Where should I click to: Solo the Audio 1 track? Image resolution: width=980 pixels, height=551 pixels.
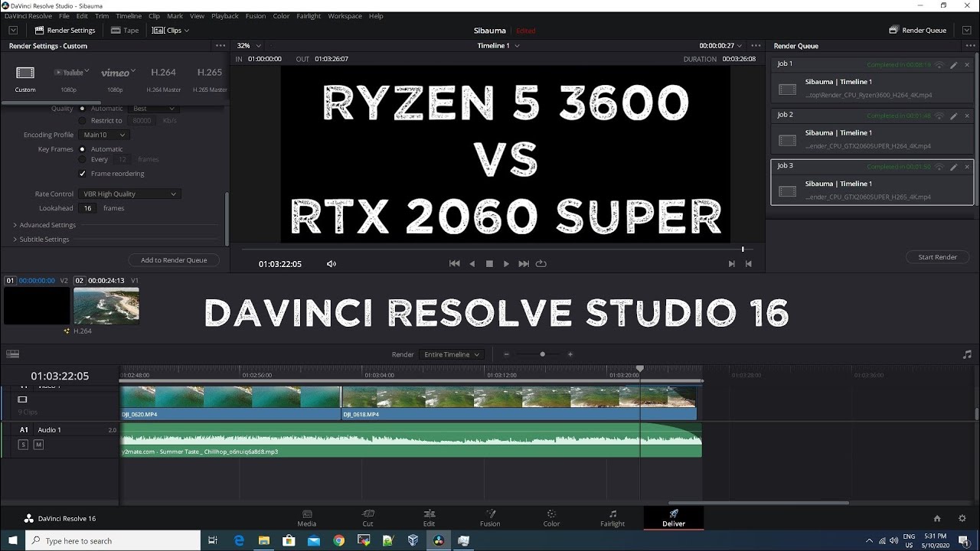click(x=22, y=445)
